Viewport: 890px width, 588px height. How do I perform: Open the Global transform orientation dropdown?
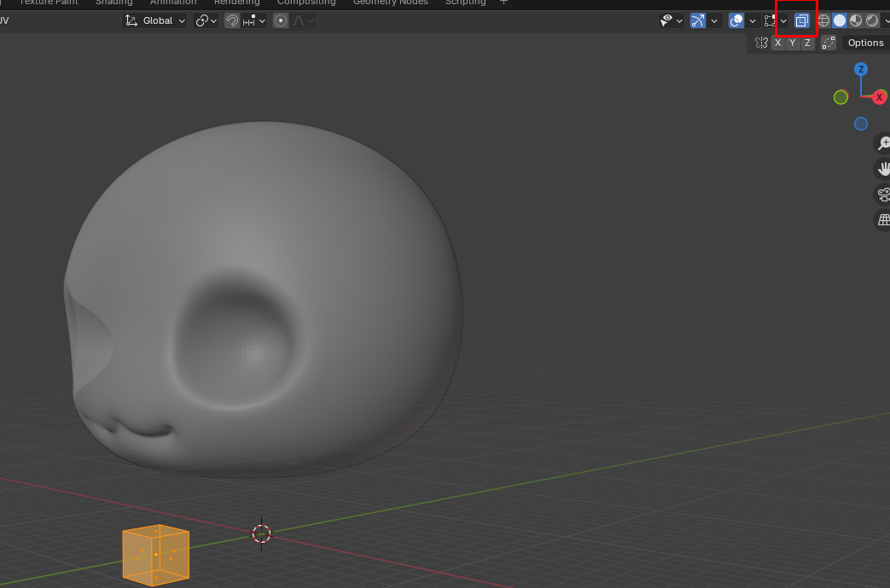[155, 20]
